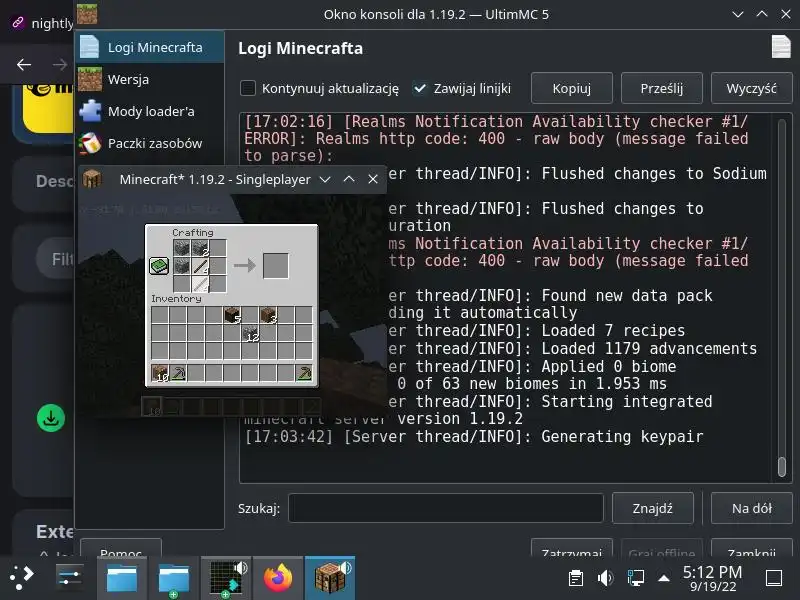The image size is (800, 600).
Task: Open UltimMC grass block title icon menu
Action: [x=87, y=14]
